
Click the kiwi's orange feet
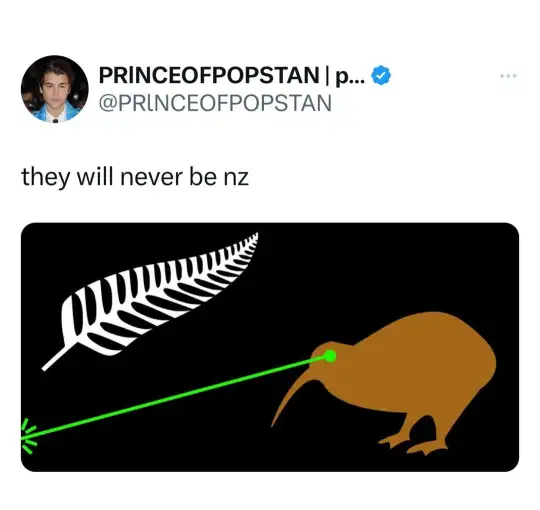[413, 445]
